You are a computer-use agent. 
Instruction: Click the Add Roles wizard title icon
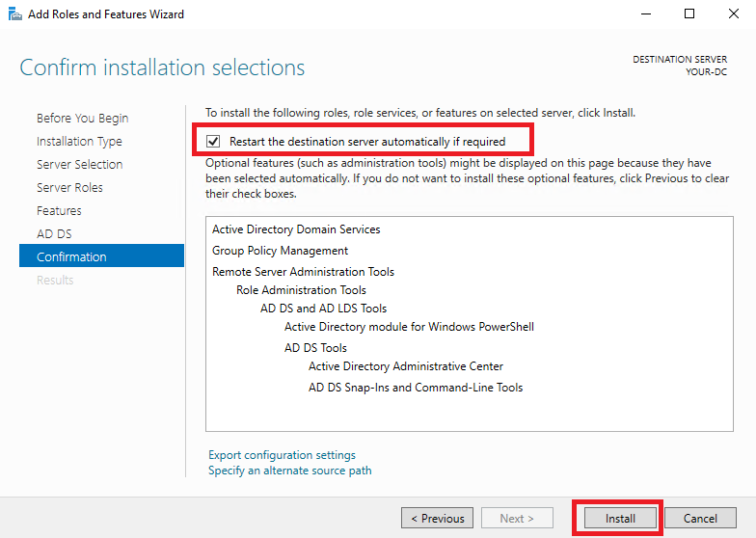pos(15,14)
